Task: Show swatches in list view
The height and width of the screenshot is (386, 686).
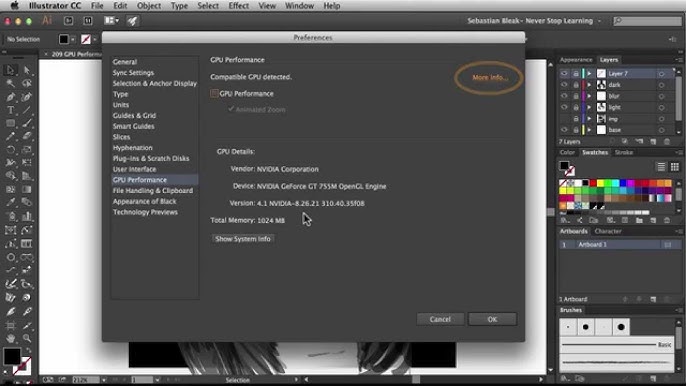Action: 661,167
